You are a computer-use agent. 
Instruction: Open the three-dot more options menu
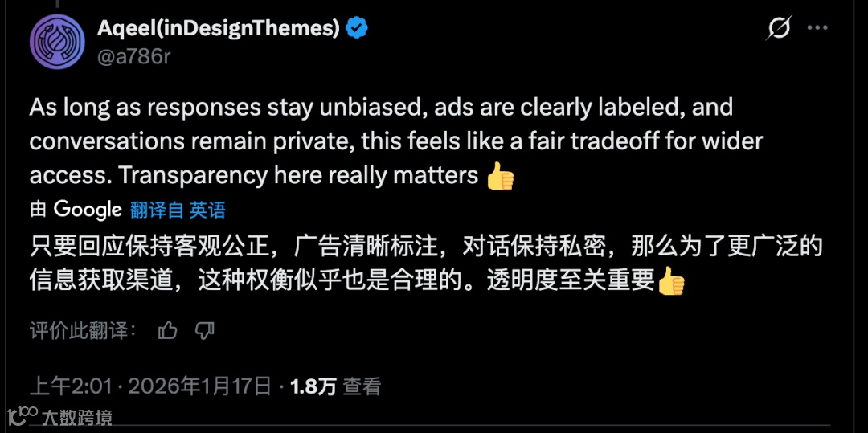(817, 27)
